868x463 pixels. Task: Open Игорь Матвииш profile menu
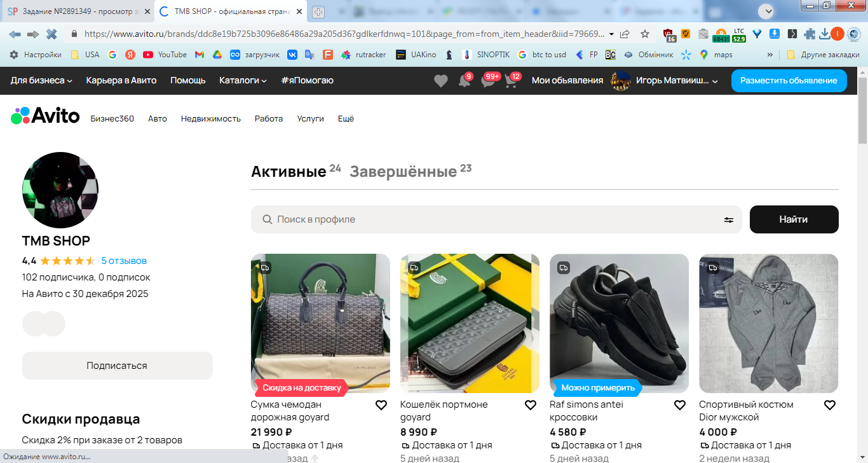coord(665,81)
